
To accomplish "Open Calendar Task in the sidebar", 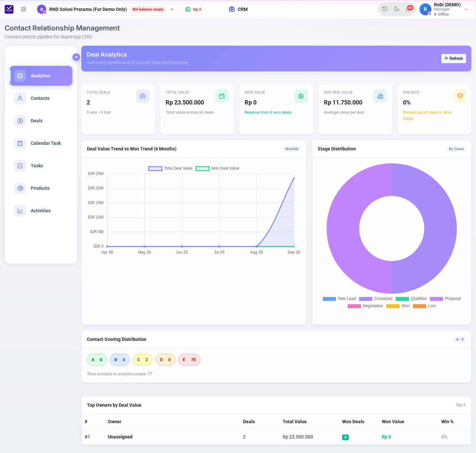I will (x=41, y=143).
